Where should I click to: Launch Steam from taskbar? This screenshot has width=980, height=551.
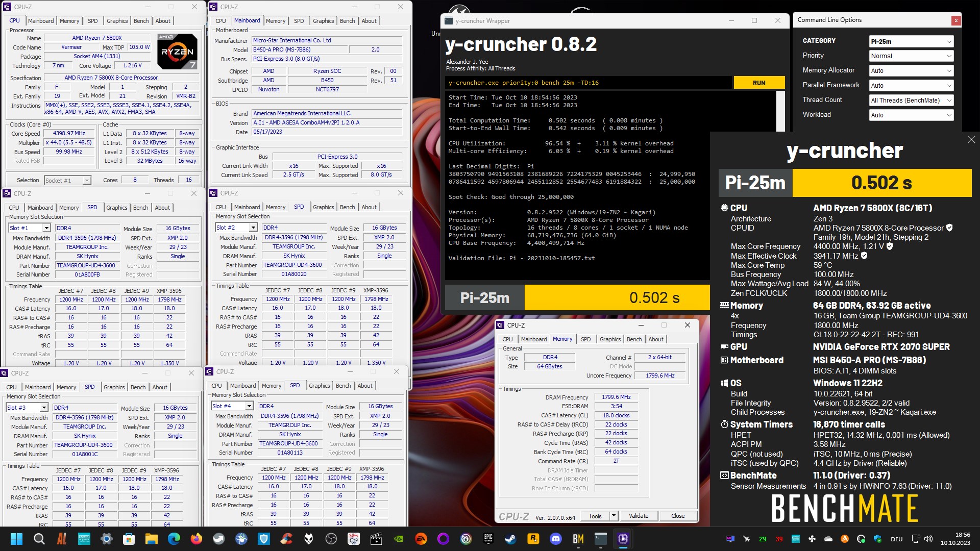click(x=511, y=539)
